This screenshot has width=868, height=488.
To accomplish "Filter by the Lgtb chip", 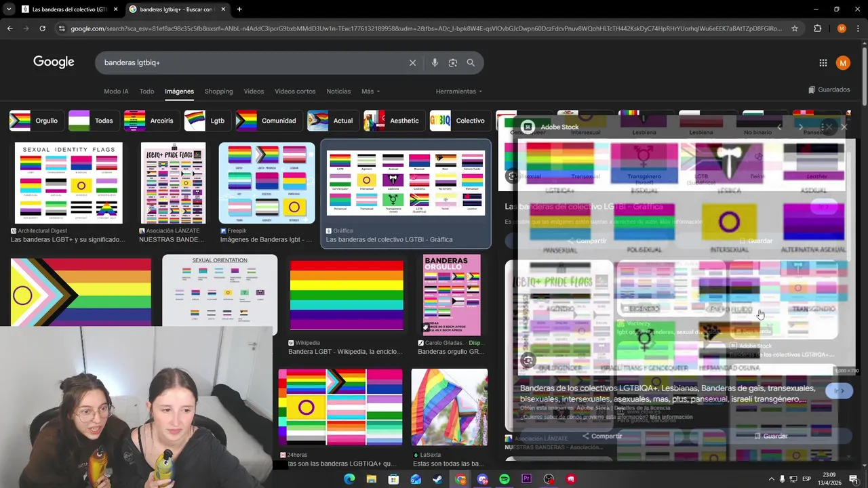I will (x=208, y=121).
